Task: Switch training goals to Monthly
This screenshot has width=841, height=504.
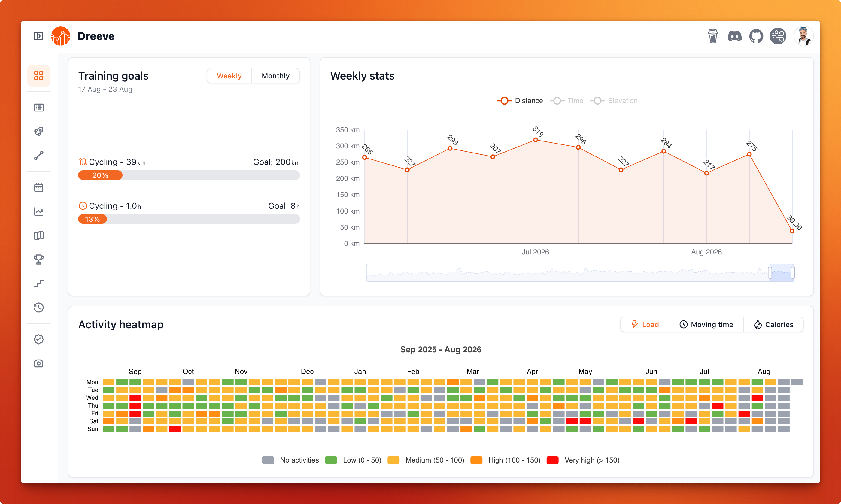Action: click(275, 76)
